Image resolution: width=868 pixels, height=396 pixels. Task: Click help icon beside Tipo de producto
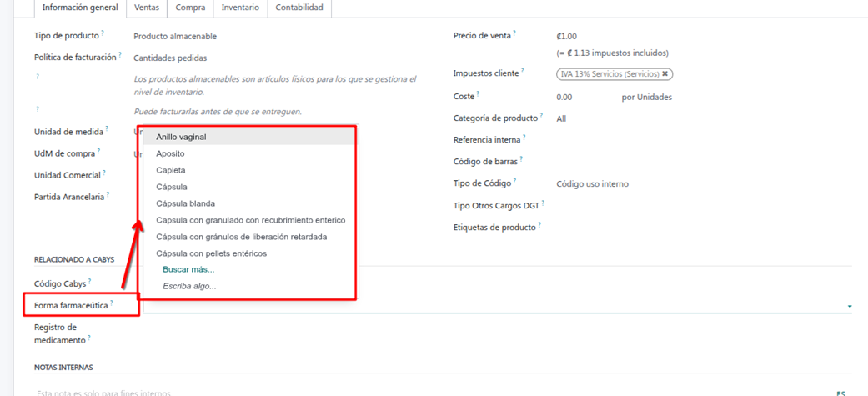point(103,34)
